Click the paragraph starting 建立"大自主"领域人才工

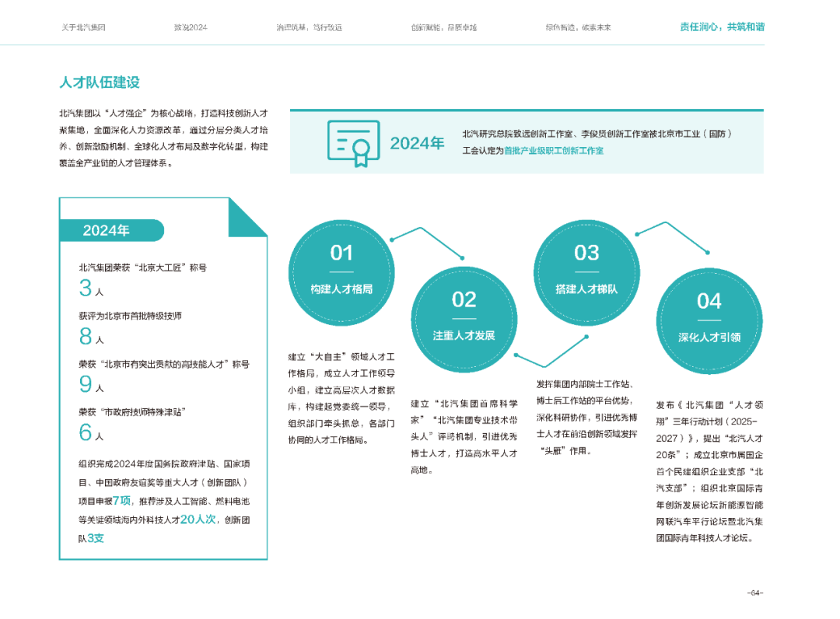341,398
